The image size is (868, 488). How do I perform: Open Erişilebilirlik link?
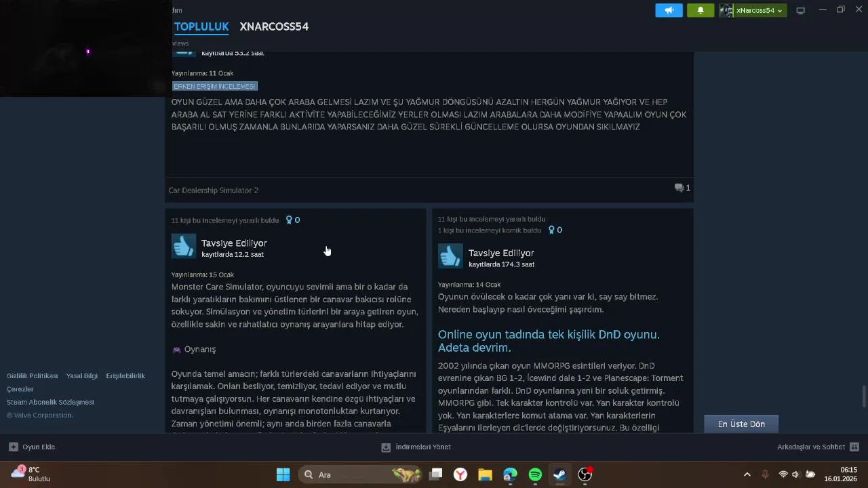pyautogui.click(x=125, y=375)
